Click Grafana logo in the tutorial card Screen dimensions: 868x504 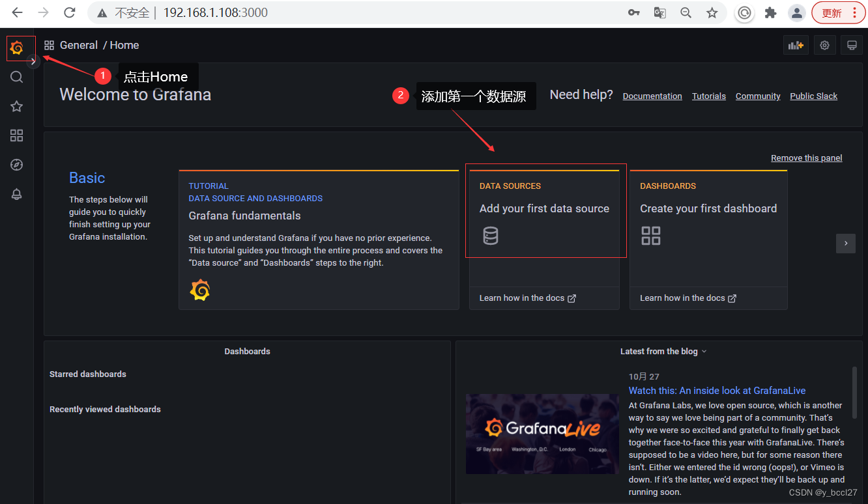coord(200,290)
